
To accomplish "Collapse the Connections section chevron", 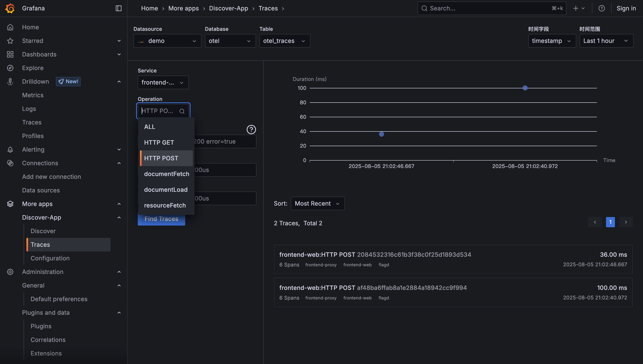I will coord(119,163).
